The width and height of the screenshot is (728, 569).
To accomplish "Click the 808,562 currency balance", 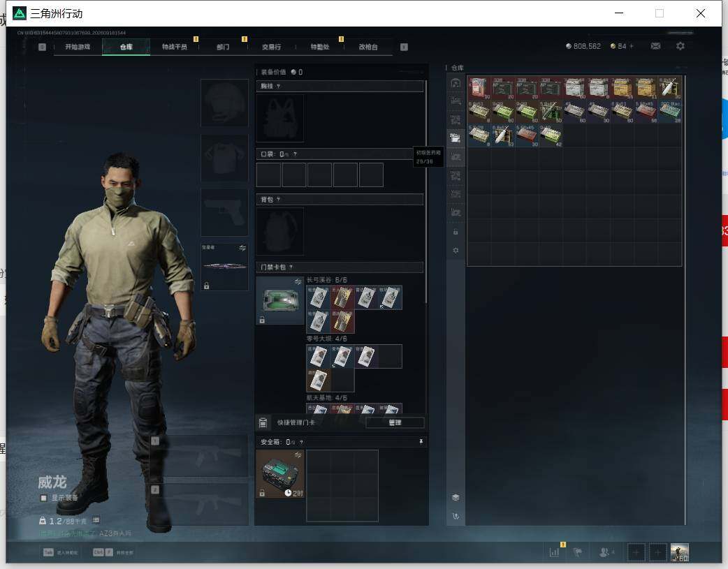I will [x=583, y=46].
